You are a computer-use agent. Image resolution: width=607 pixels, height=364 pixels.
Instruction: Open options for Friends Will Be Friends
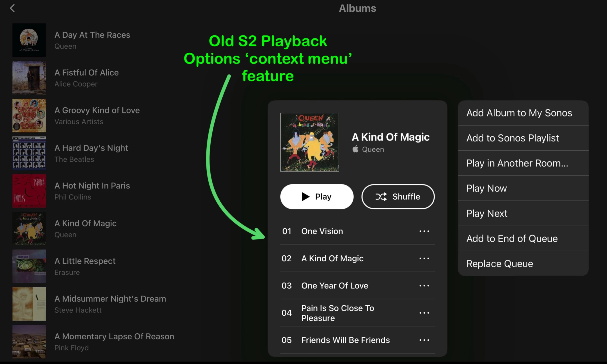424,340
